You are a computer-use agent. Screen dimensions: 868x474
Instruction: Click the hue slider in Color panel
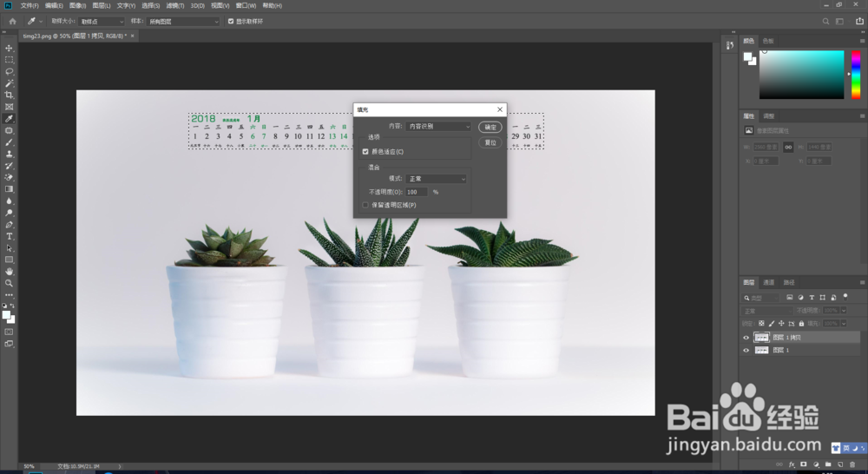pos(856,75)
